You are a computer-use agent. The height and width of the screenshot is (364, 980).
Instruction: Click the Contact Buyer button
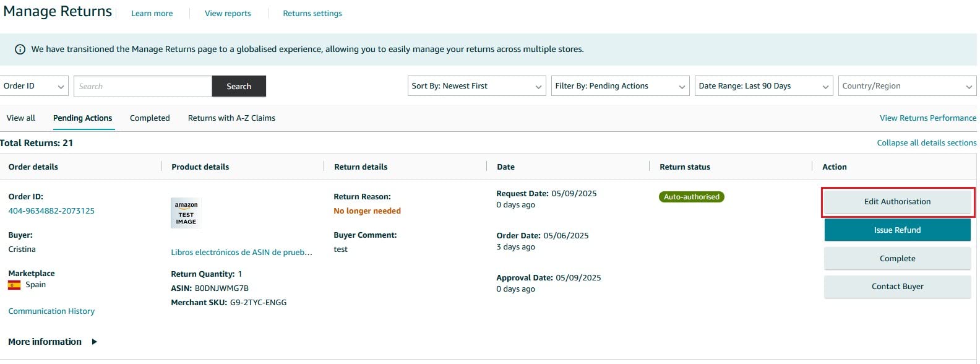click(x=897, y=287)
